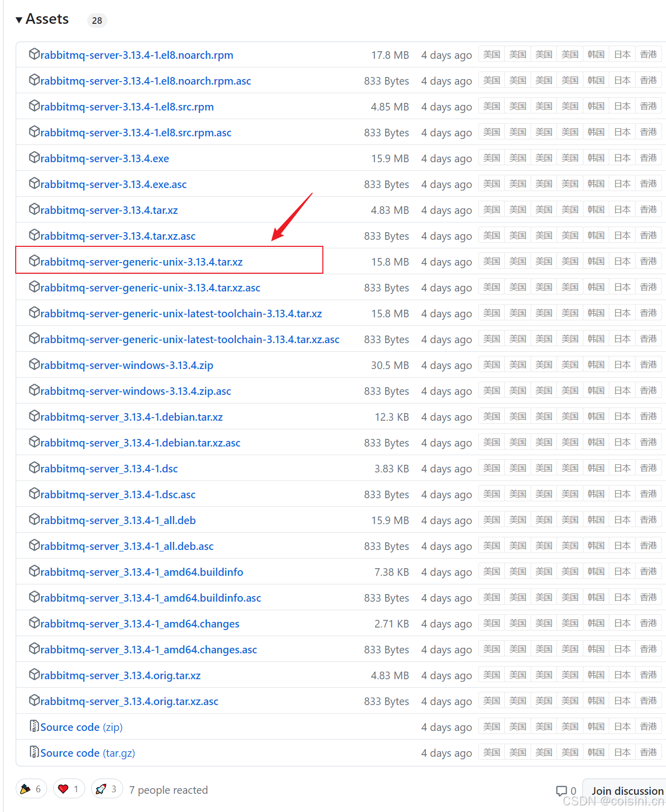Click package icon beside rabbitmq-server-windows-3.13.4.zip
666x812 pixels.
pos(34,364)
